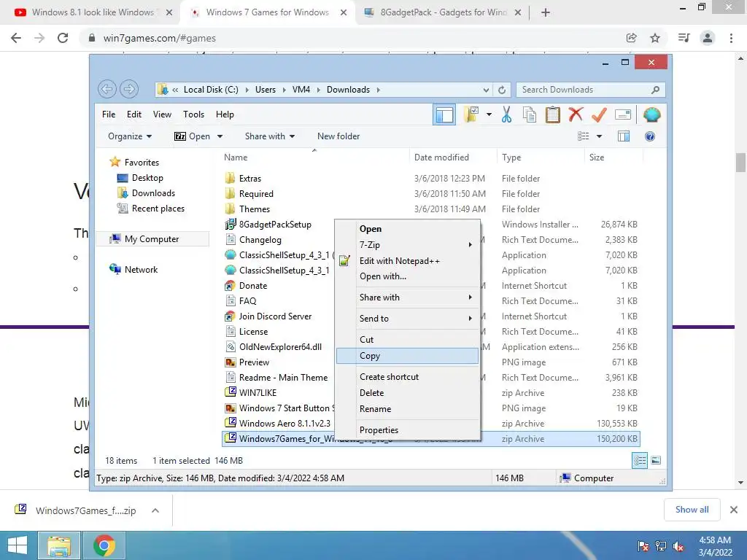The height and width of the screenshot is (560, 747).
Task: Open Classic Shell settings shell icon
Action: (x=651, y=114)
